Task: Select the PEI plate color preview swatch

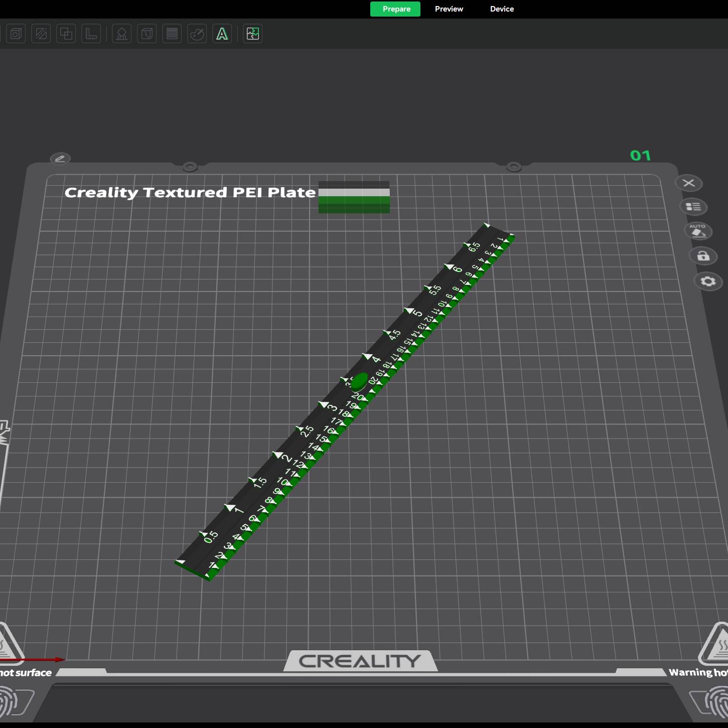Action: click(353, 197)
